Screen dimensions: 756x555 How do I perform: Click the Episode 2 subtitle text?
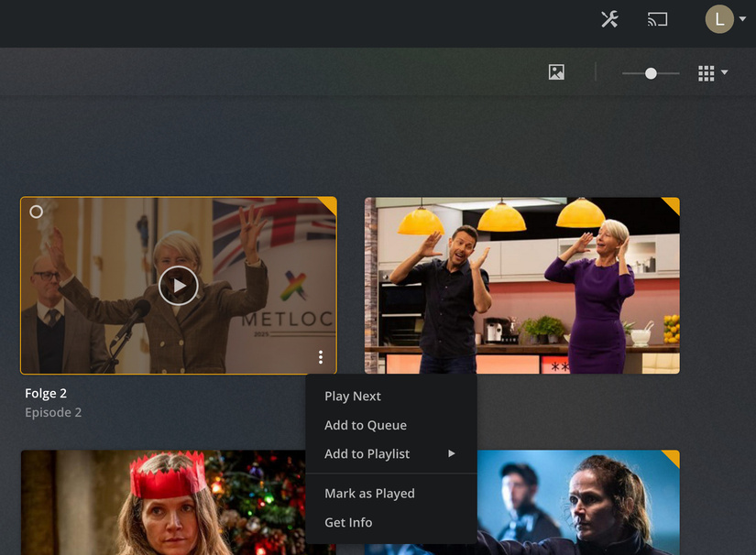(x=53, y=412)
